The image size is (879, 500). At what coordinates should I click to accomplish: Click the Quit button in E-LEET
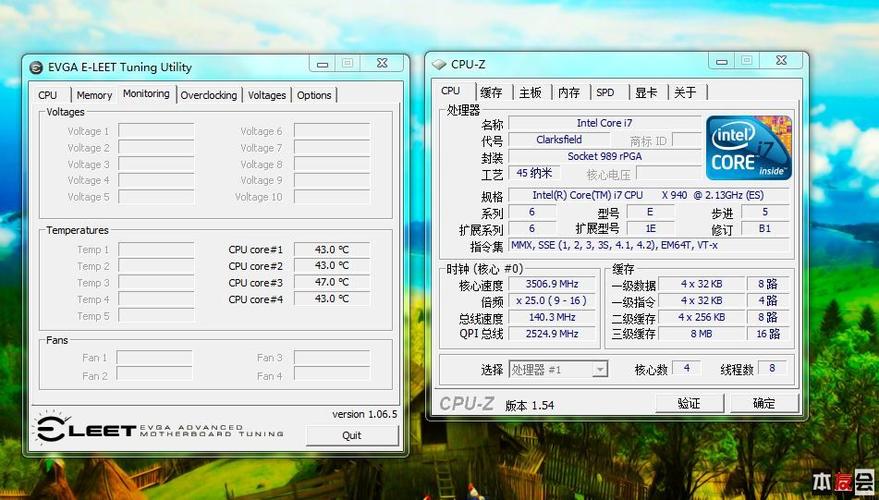tap(352, 436)
